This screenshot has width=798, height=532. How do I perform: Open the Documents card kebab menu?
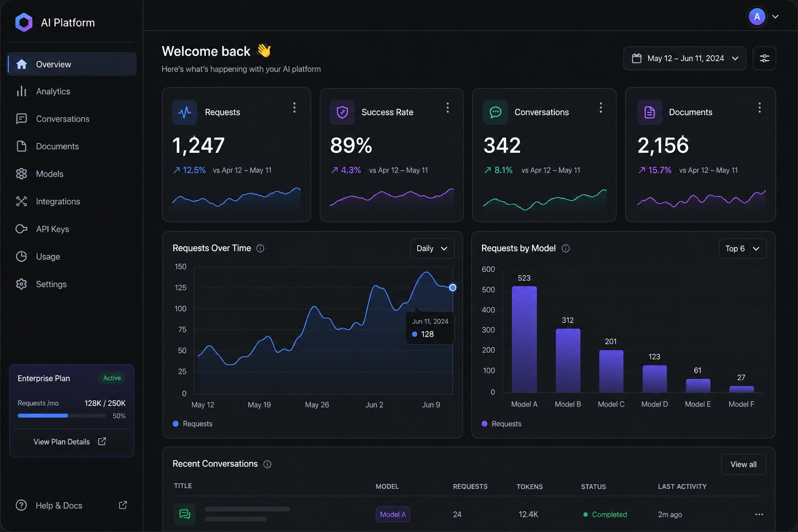[x=759, y=108]
